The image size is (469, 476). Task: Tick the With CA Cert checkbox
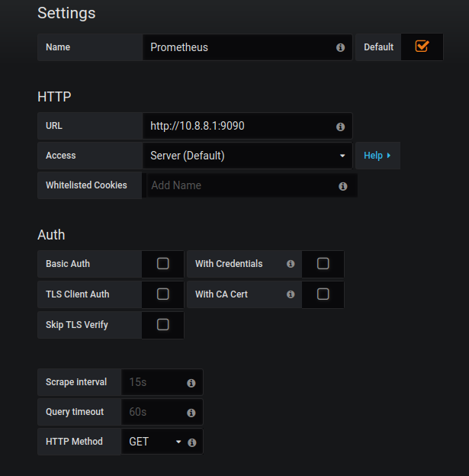click(x=323, y=294)
